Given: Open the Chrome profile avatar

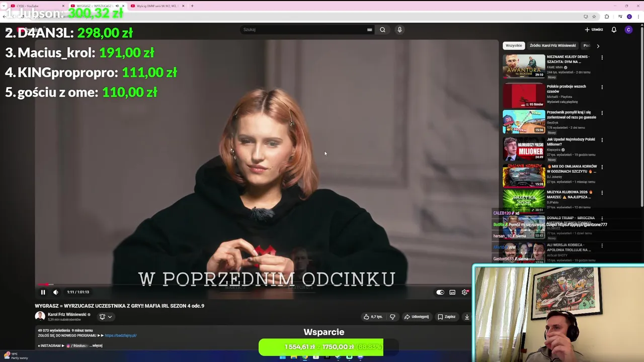Looking at the screenshot, I should 629,17.
